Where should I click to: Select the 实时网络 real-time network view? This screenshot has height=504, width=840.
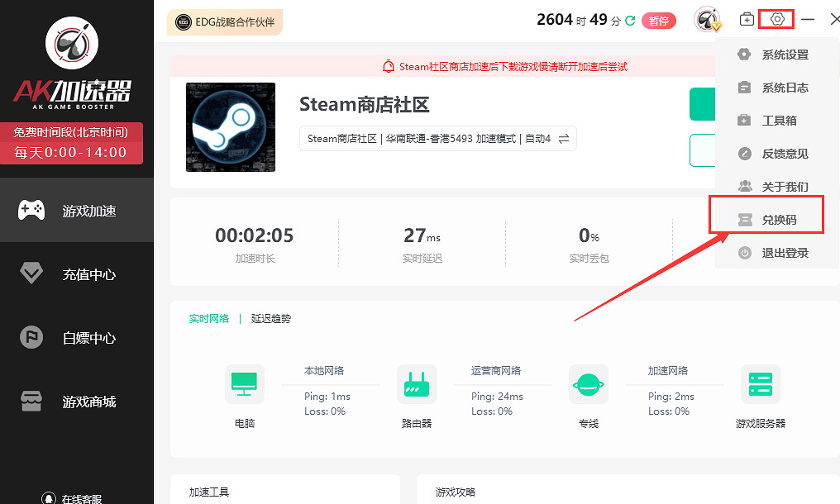click(x=209, y=317)
